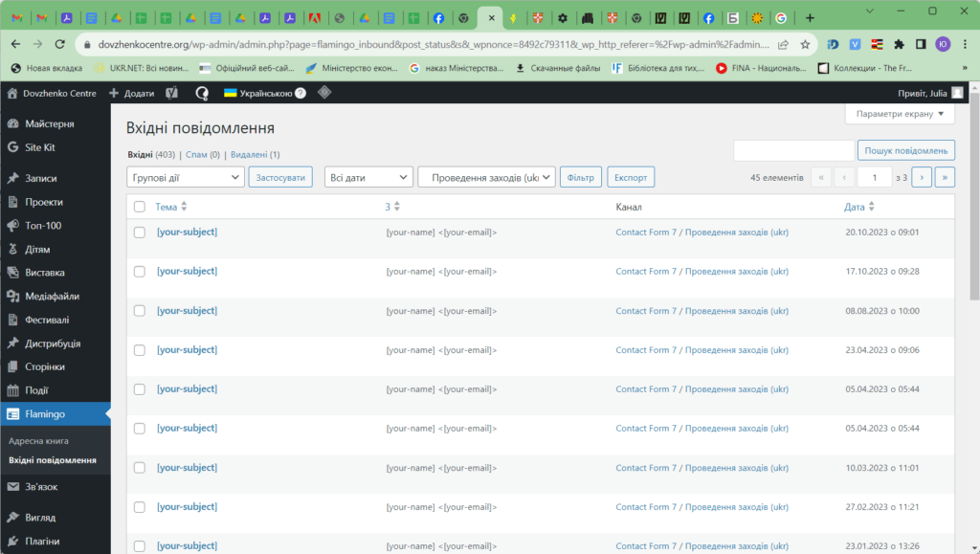Open the Параметри екрану screen options panel

point(900,115)
